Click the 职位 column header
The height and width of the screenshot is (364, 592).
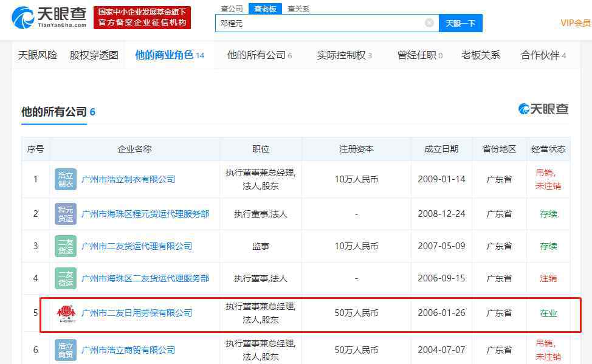(x=261, y=149)
